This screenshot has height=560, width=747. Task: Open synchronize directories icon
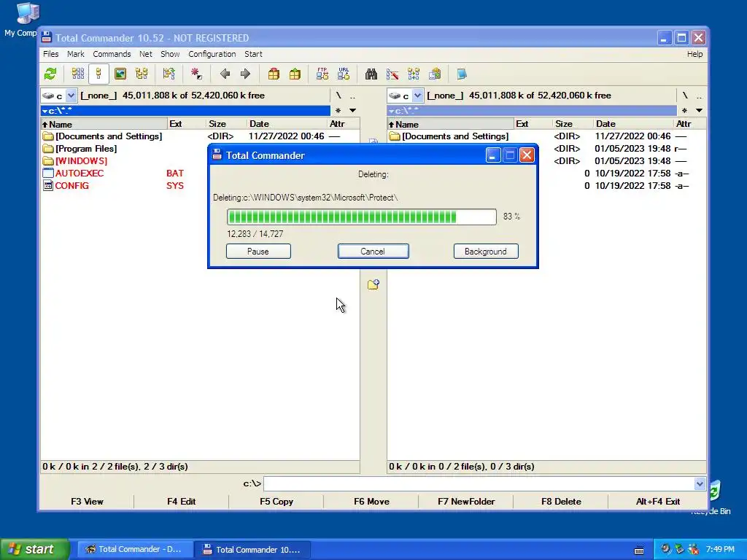414,74
